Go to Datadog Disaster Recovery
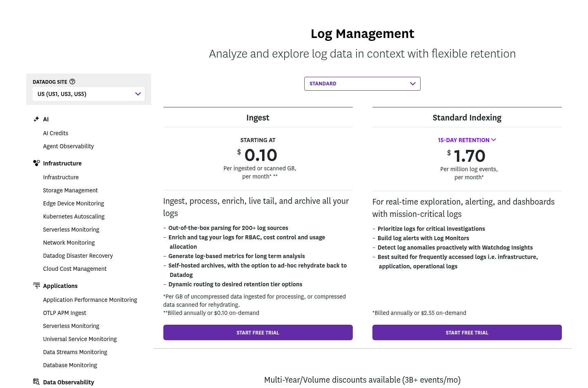The height and width of the screenshot is (388, 588). [x=78, y=256]
